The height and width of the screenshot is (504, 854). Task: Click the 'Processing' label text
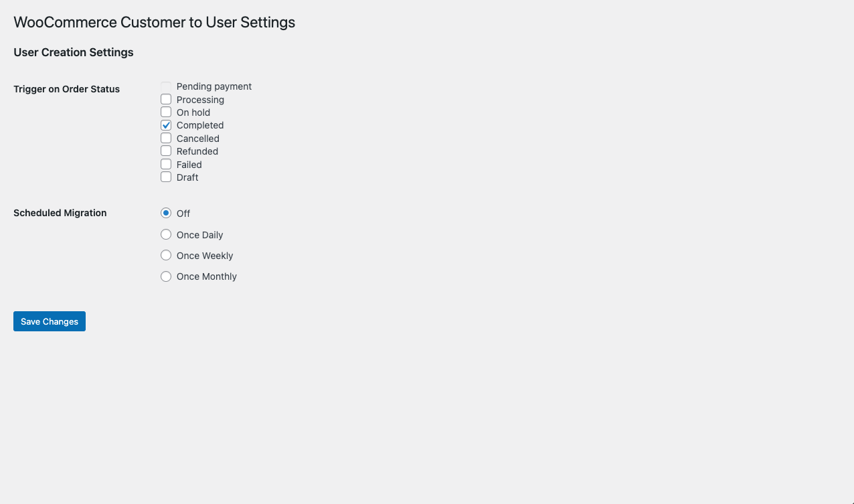[x=200, y=100]
